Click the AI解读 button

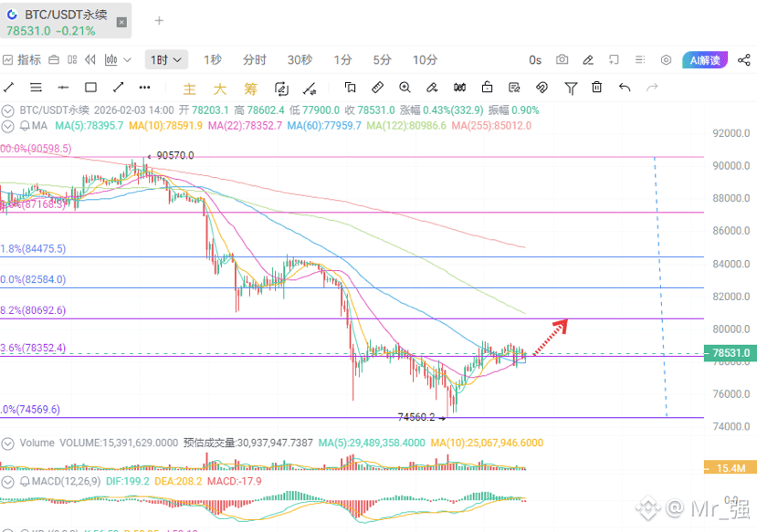[x=705, y=60]
